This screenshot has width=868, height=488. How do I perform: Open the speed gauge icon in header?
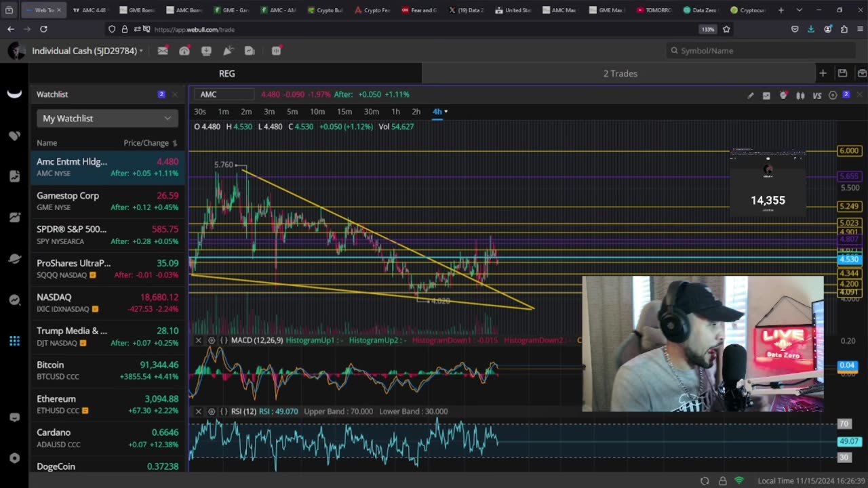[184, 51]
